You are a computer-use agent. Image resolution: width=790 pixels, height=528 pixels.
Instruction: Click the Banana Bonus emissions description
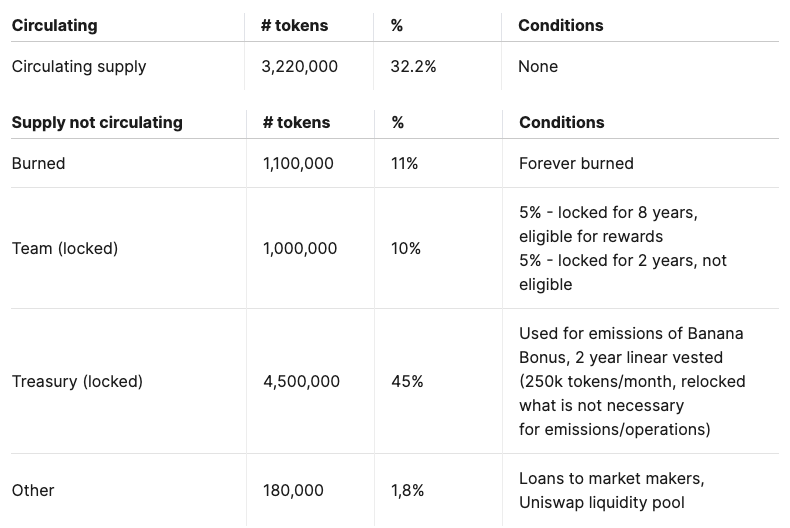[x=632, y=381]
